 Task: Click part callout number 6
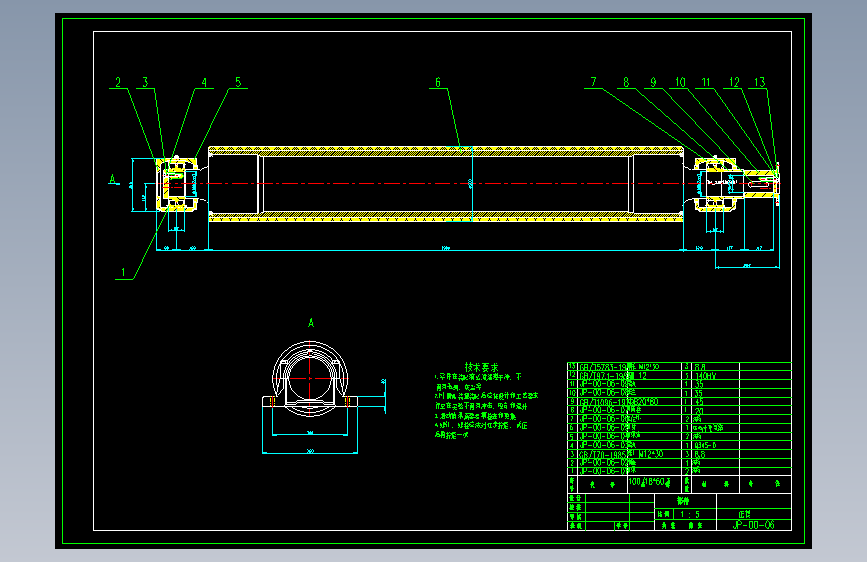click(x=438, y=82)
